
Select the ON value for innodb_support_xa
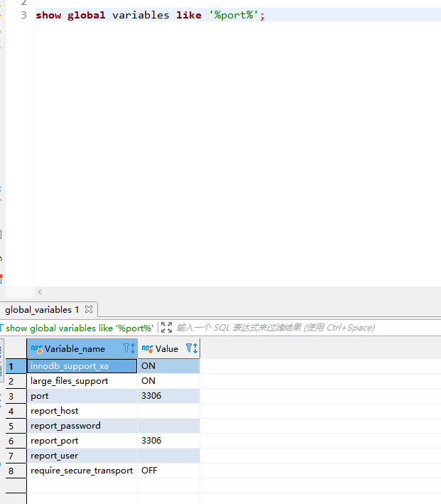point(168,366)
